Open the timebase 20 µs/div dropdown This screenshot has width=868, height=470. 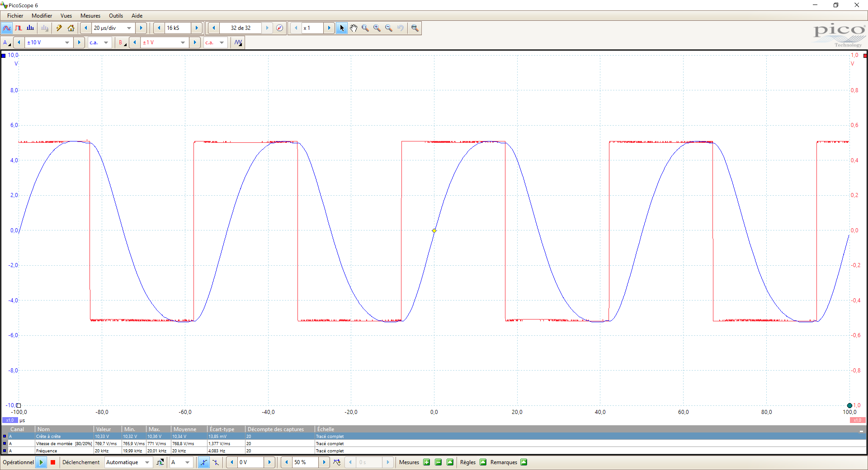click(129, 28)
